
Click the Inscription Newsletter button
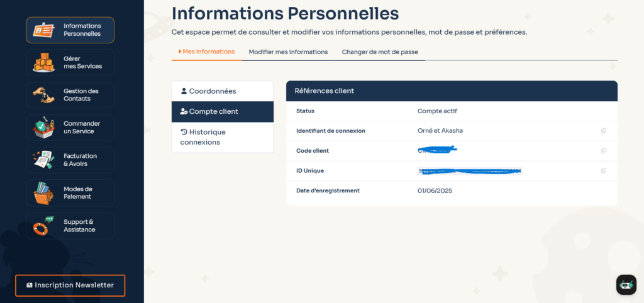point(70,285)
